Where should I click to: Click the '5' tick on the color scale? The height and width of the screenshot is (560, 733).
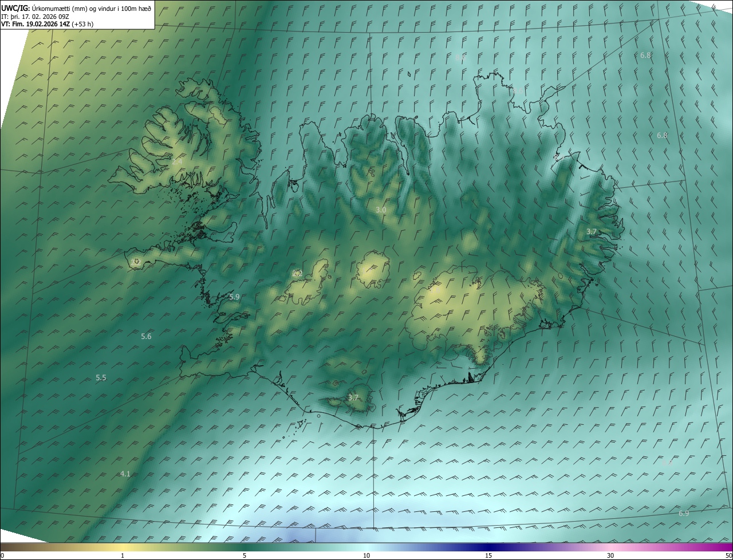click(245, 556)
